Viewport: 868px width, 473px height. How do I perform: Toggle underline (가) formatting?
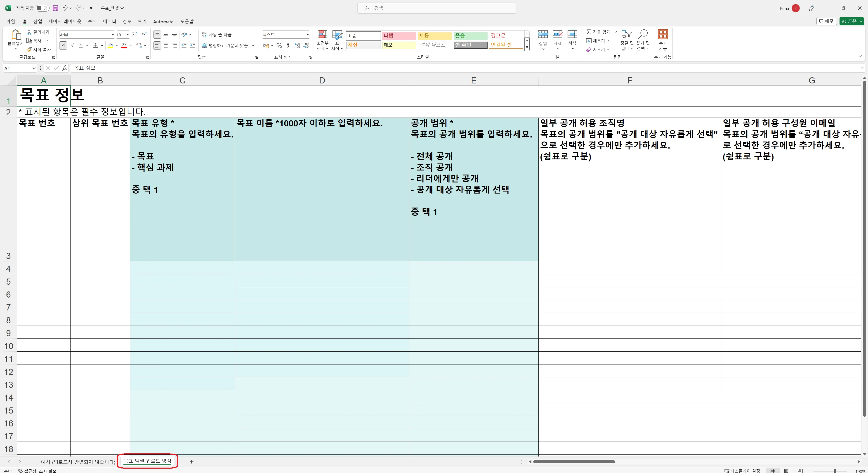(81, 45)
